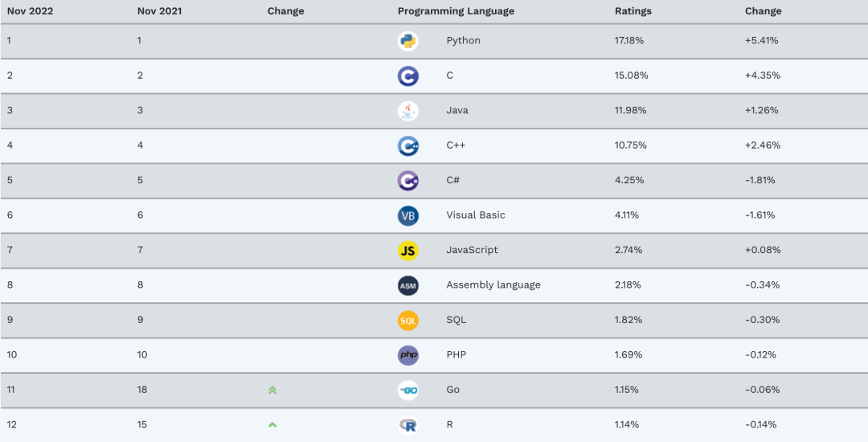Click the C# logo icon

point(407,181)
